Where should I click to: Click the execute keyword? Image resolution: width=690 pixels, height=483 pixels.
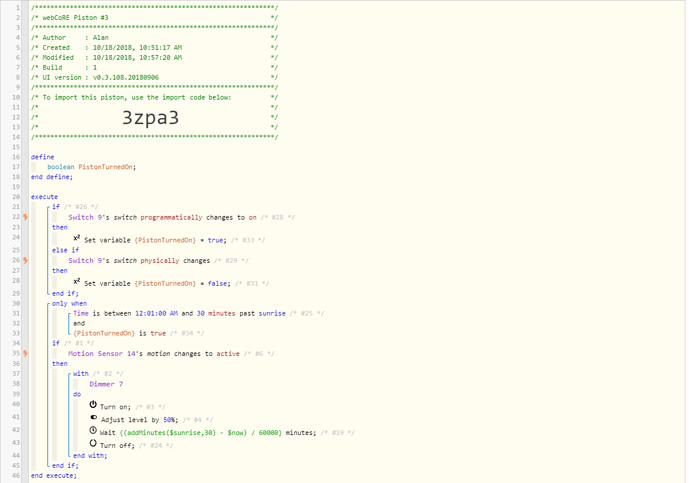44,197
